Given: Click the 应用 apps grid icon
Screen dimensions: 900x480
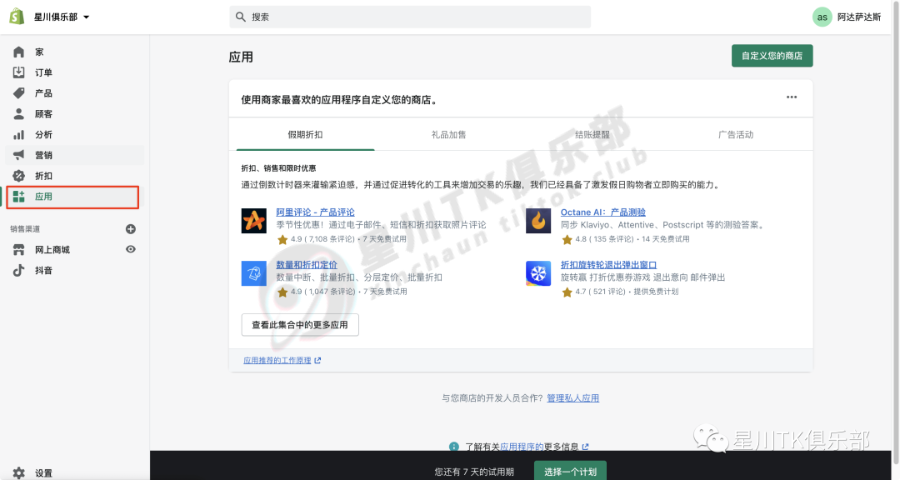Looking at the screenshot, I should [19, 196].
